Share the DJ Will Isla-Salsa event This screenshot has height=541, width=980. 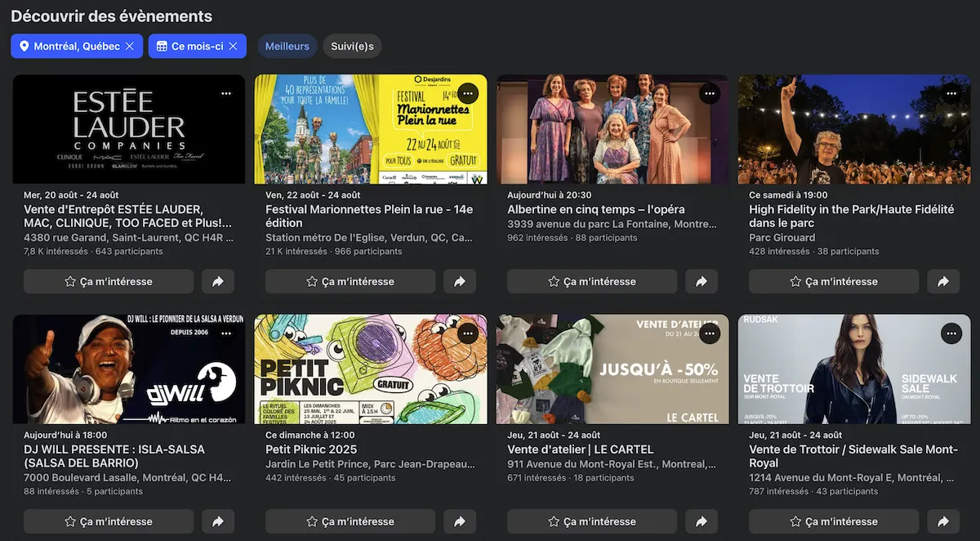(x=218, y=521)
